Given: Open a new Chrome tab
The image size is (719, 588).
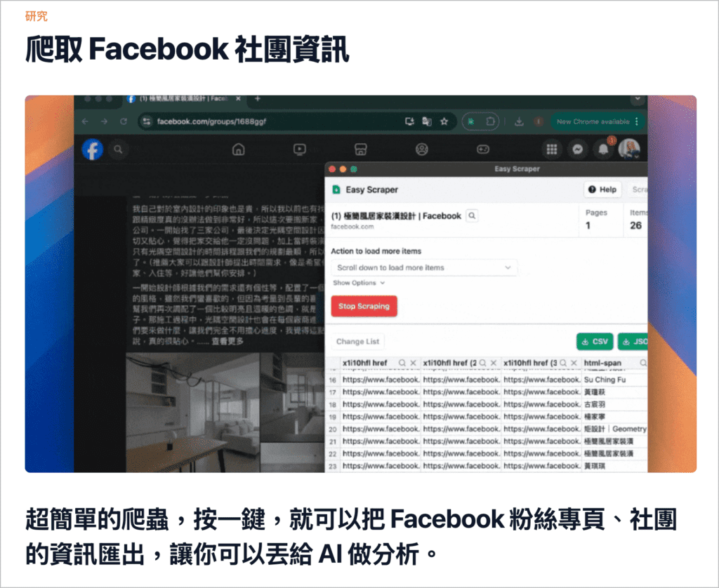Looking at the screenshot, I should pyautogui.click(x=258, y=98).
